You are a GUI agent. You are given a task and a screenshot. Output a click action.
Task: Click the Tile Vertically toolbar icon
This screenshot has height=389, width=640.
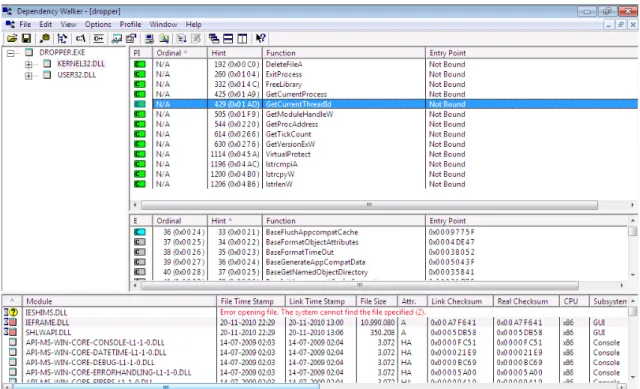tap(242, 38)
